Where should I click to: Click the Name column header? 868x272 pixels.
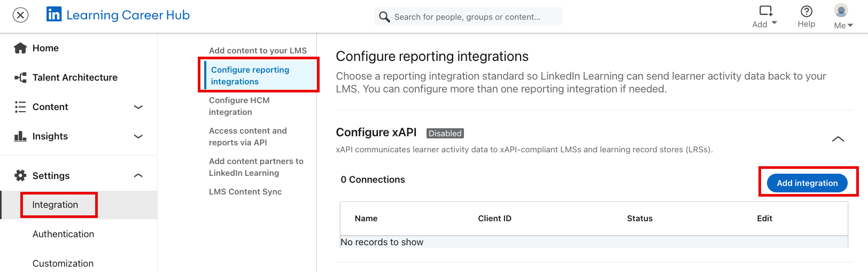[x=366, y=219]
